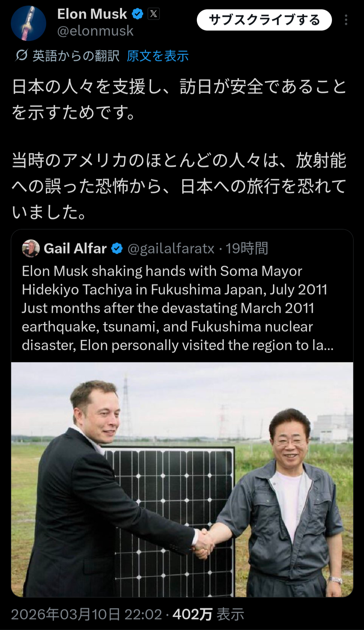Image resolution: width=364 pixels, height=630 pixels.
Task: Open the three-dot more options menu
Action: [346, 20]
